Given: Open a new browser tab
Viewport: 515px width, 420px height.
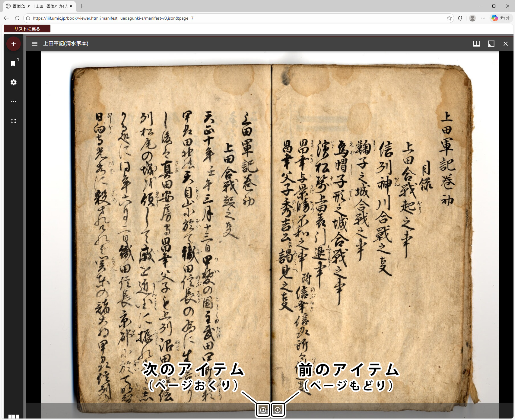Looking at the screenshot, I should [82, 6].
